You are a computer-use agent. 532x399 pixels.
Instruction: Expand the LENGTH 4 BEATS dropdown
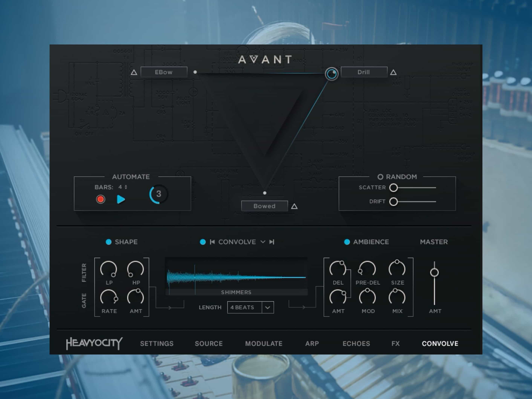click(267, 307)
